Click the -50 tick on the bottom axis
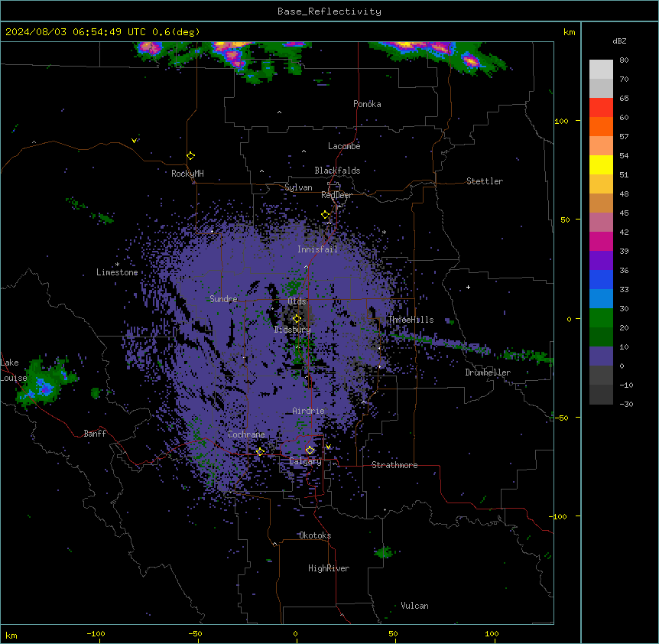 pos(195,634)
